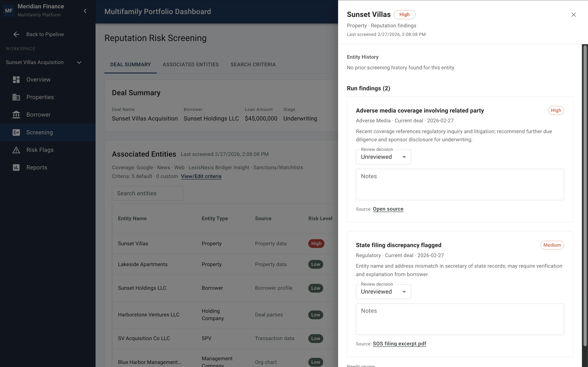Switch to the Associated Entities tab
588x367 pixels.
point(190,65)
